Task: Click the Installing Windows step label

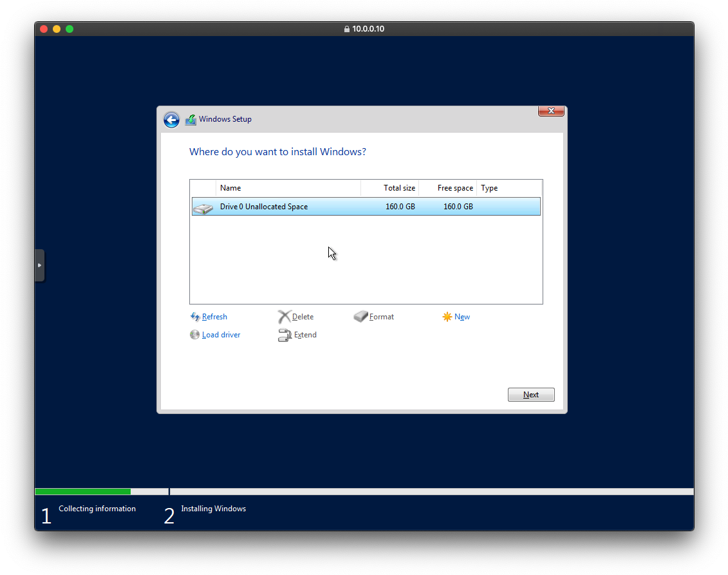Action: [x=214, y=509]
